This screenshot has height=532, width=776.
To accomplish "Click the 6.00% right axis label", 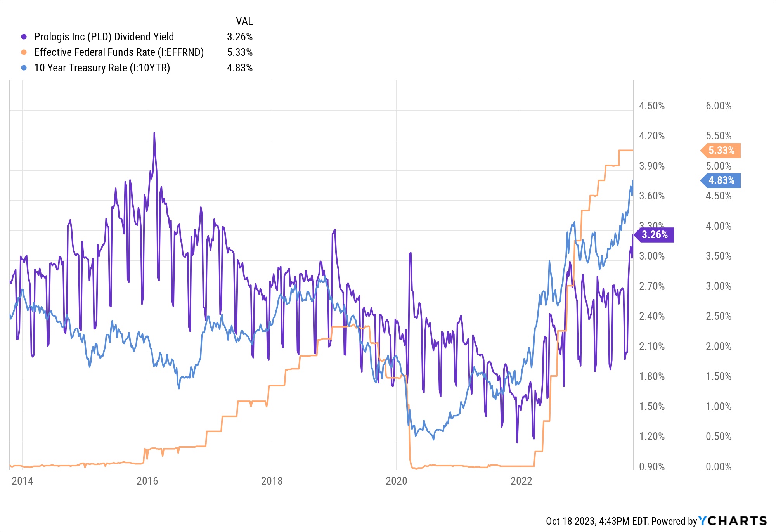I will pos(718,106).
